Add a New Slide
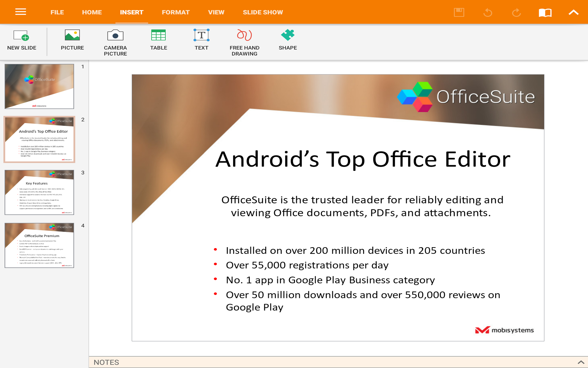This screenshot has height=368, width=588. click(21, 40)
